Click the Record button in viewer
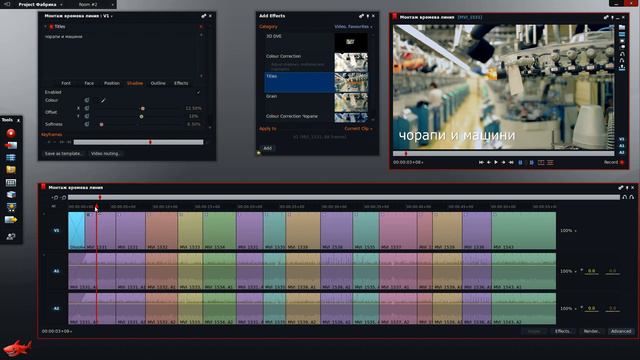 coord(614,162)
